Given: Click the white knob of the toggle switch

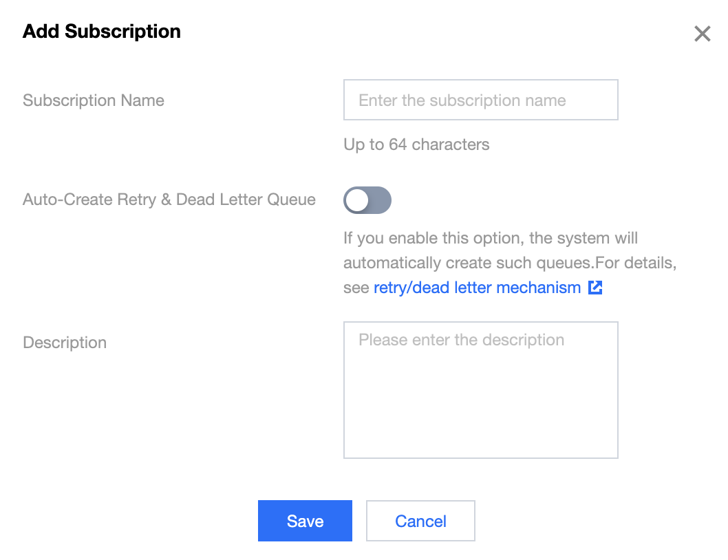Looking at the screenshot, I should coord(357,200).
